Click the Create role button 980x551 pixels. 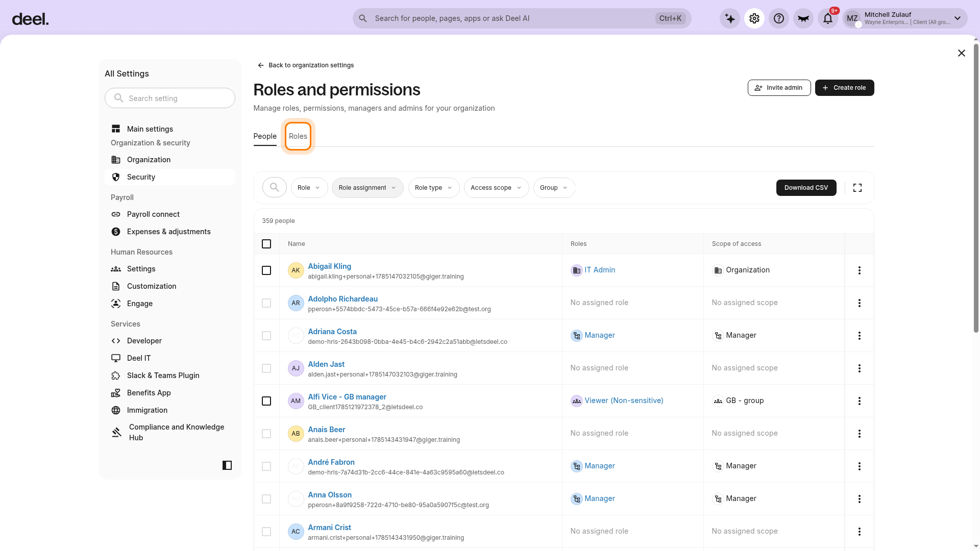pyautogui.click(x=844, y=88)
